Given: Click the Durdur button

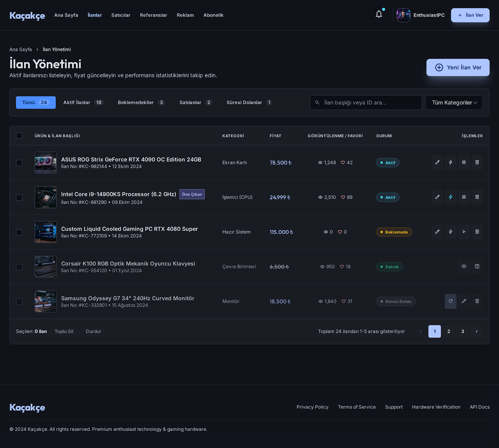Looking at the screenshot, I should (x=94, y=331).
